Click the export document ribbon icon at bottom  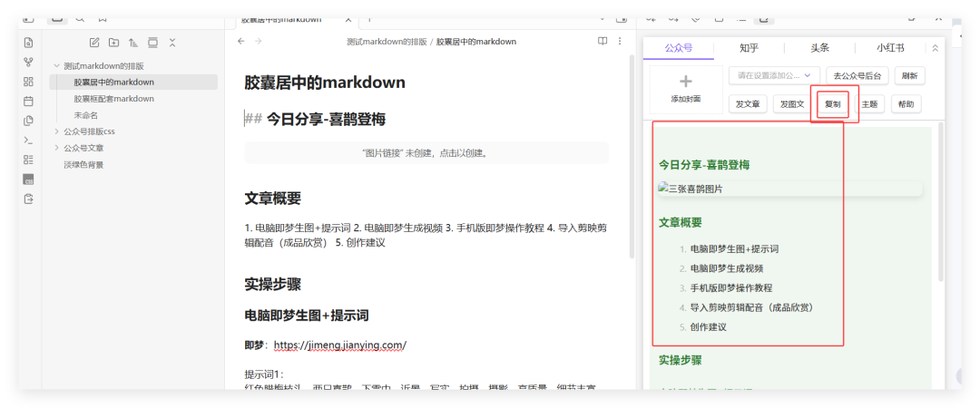28,199
